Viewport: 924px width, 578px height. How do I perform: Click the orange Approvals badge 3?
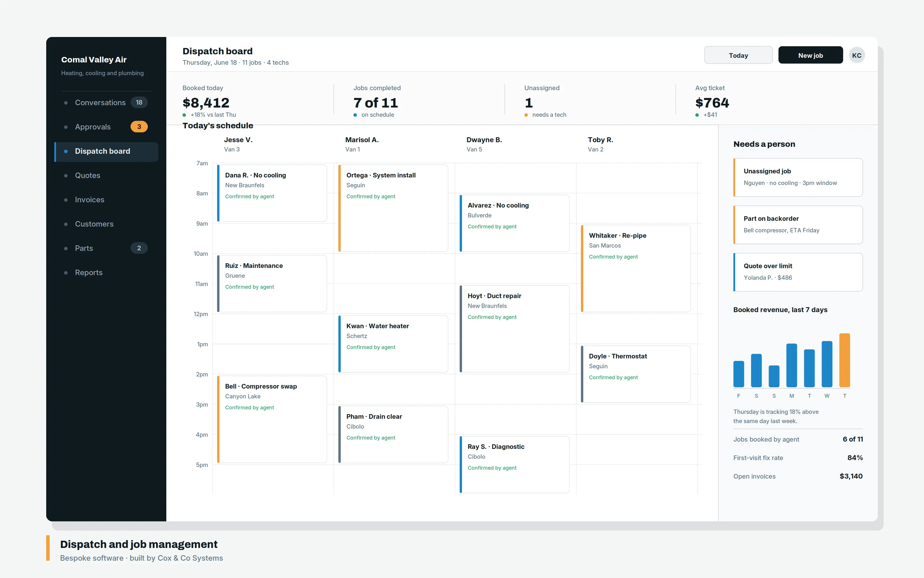[139, 127]
